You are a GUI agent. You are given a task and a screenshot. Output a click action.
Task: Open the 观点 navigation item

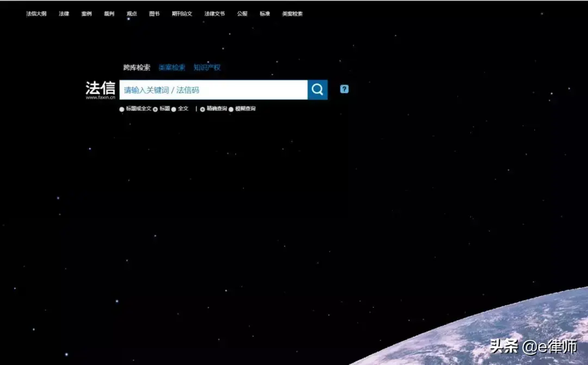132,14
